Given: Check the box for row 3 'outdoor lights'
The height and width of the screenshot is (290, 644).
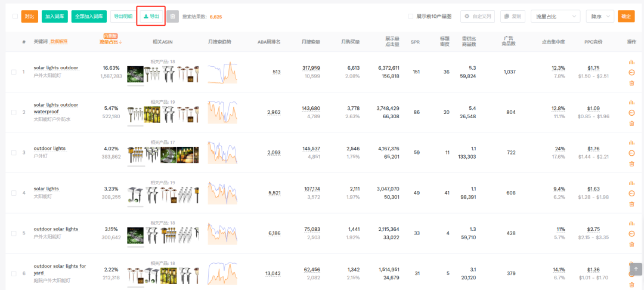Looking at the screenshot, I should tap(14, 153).
